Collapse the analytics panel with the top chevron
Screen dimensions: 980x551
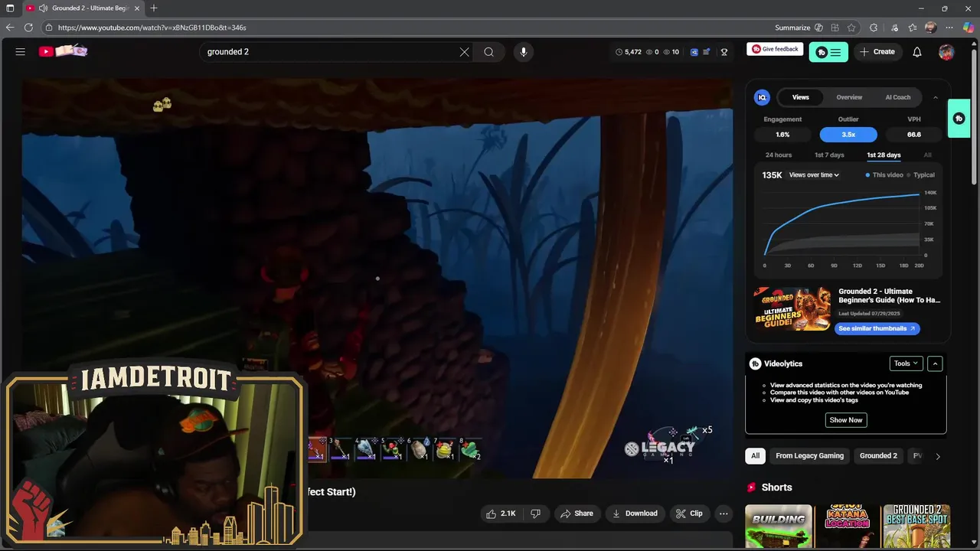[935, 97]
